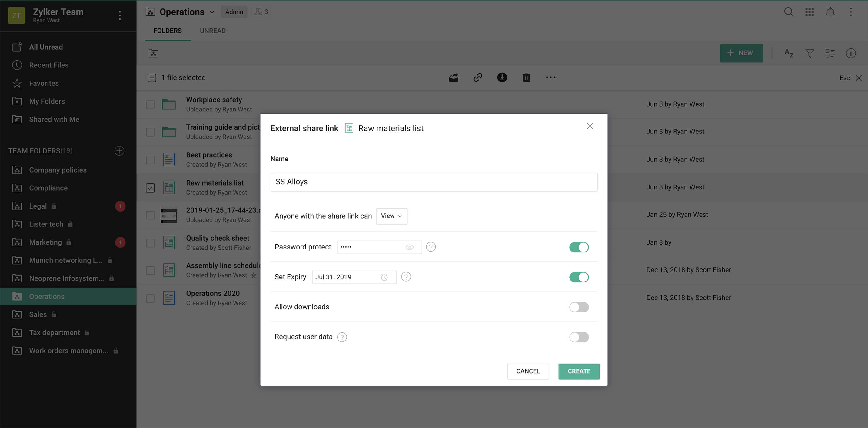This screenshot has width=868, height=428.
Task: Click the filter funnel icon
Action: click(809, 53)
